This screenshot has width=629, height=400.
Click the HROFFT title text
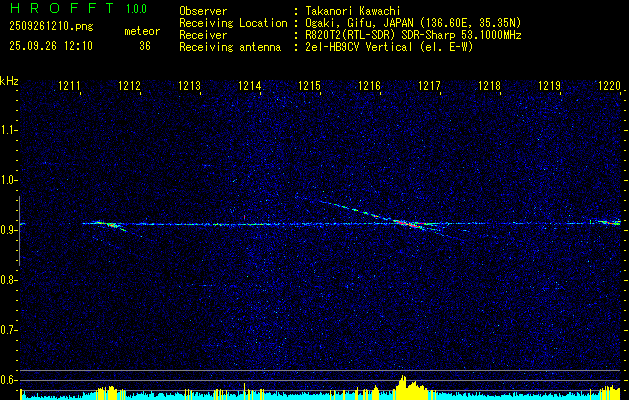[x=63, y=8]
